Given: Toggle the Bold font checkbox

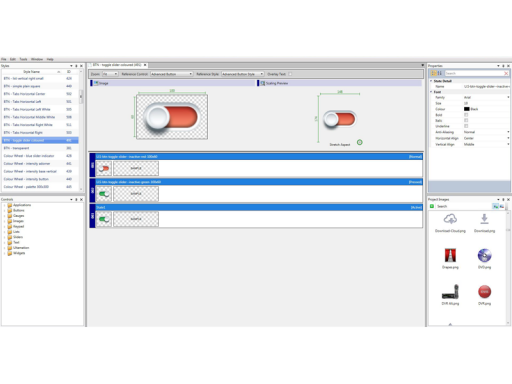Looking at the screenshot, I should point(466,115).
